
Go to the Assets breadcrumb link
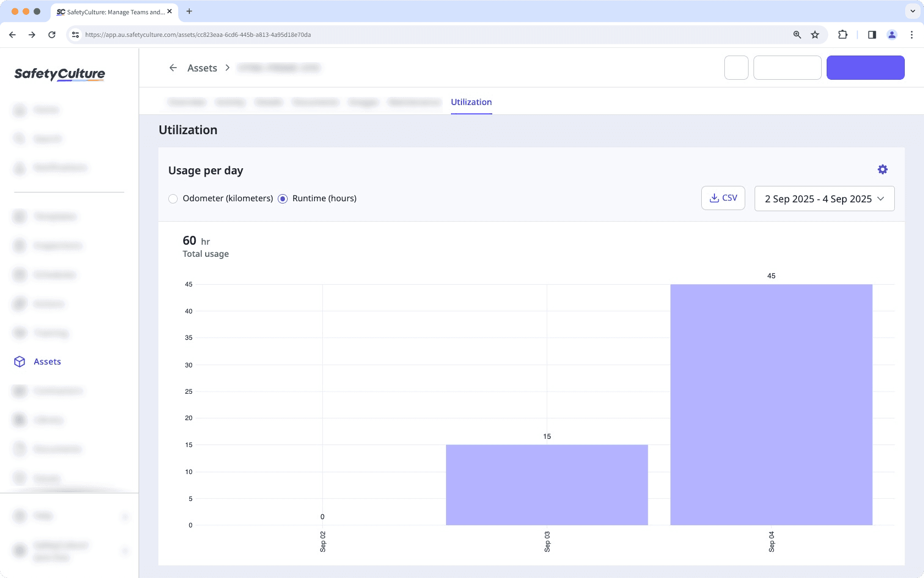[x=202, y=68]
